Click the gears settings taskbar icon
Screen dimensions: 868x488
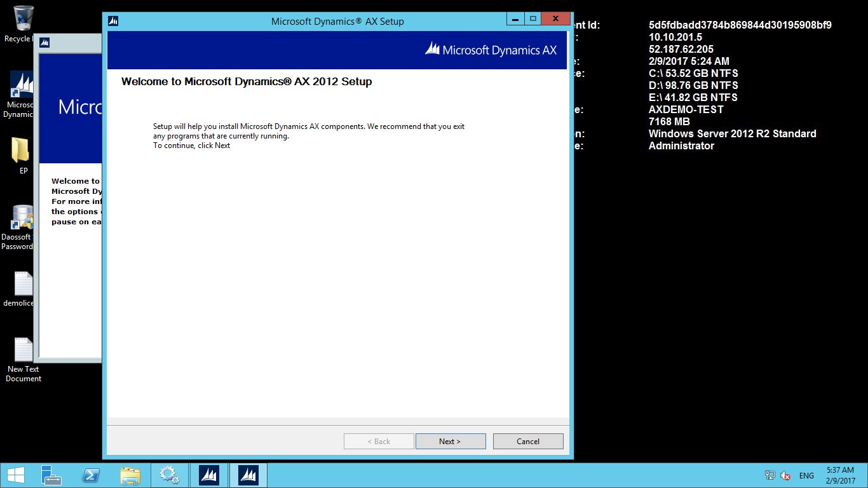click(x=169, y=475)
